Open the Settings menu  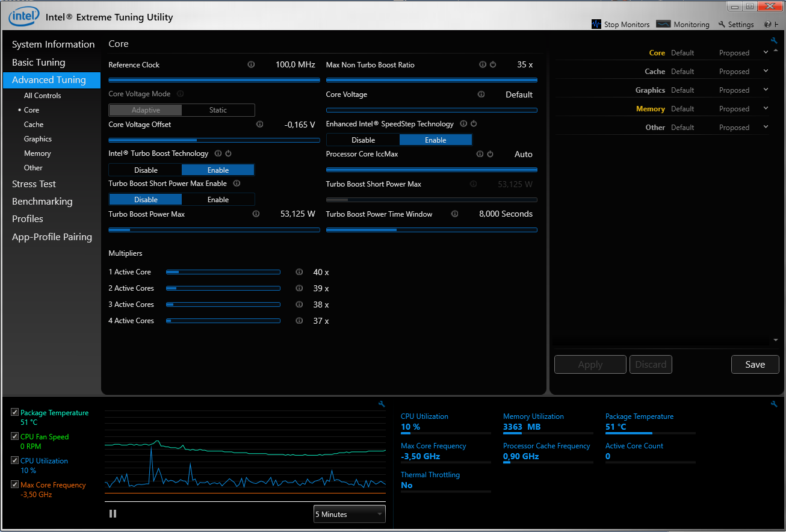(x=736, y=25)
